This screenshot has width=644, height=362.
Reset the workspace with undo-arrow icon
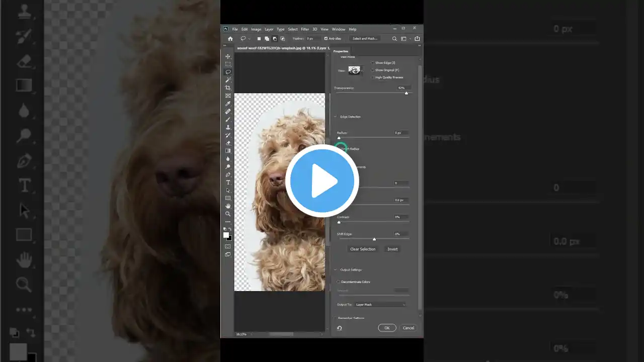pyautogui.click(x=339, y=328)
